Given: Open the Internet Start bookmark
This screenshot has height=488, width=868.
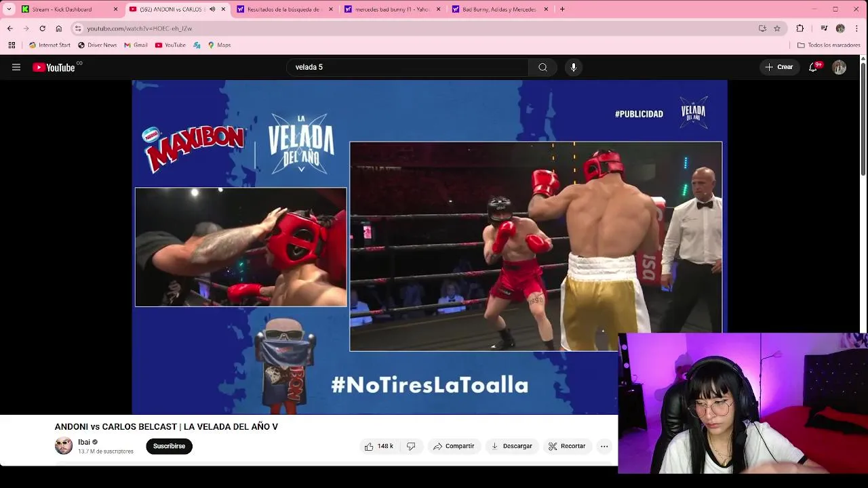Looking at the screenshot, I should [50, 45].
